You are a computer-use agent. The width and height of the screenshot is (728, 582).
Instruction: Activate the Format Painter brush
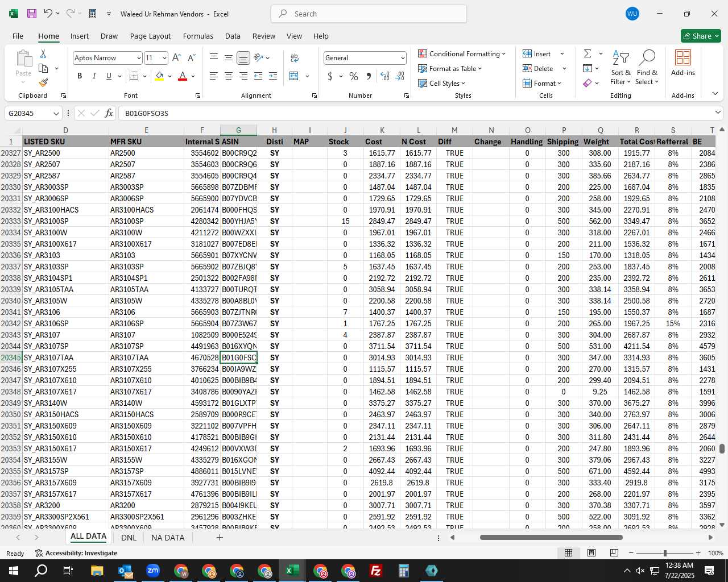43,82
